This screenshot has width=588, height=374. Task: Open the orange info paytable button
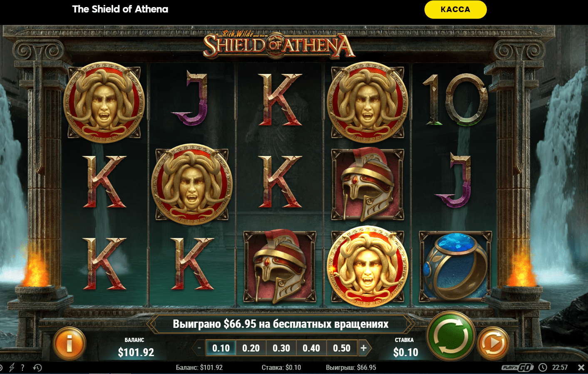[69, 344]
